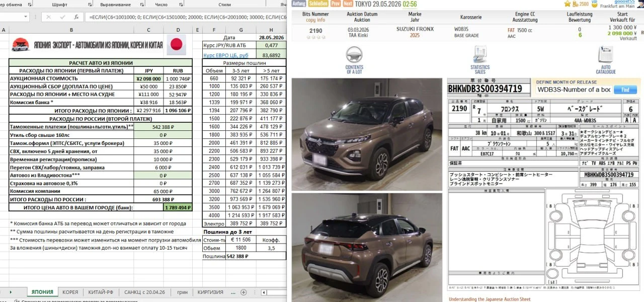Screen dimensions: 644x302
Task: Open the Statistics Sales icon
Action: coord(479,55)
